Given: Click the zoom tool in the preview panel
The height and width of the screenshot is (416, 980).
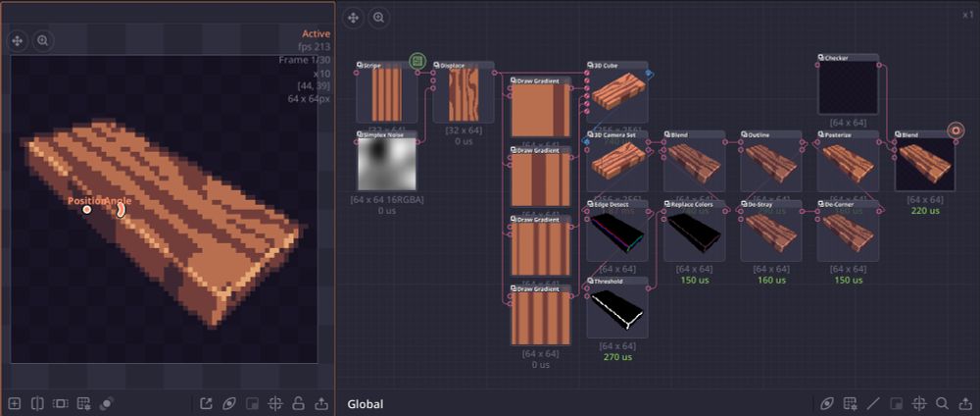Looking at the screenshot, I should (42, 41).
